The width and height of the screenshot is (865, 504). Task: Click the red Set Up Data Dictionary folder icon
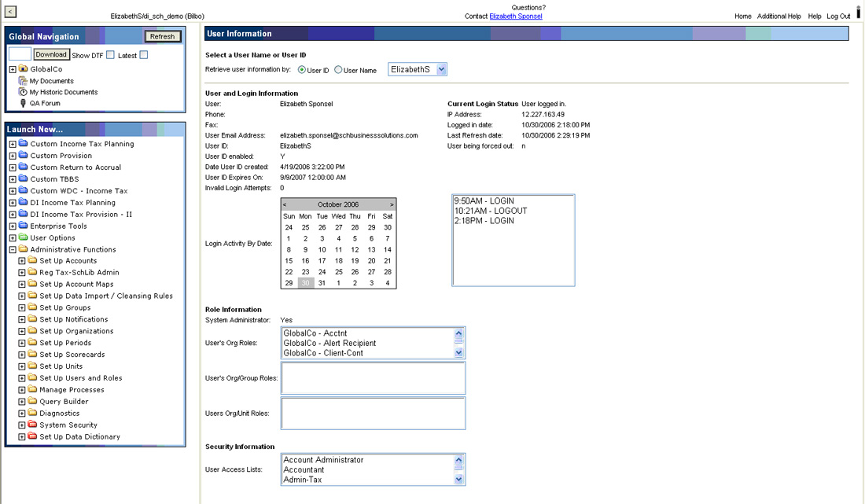click(x=32, y=436)
